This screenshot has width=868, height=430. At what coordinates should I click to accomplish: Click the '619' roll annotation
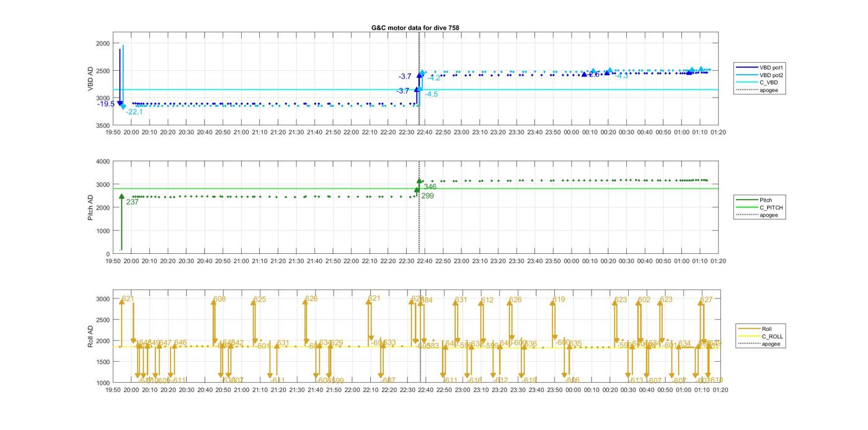point(559,300)
